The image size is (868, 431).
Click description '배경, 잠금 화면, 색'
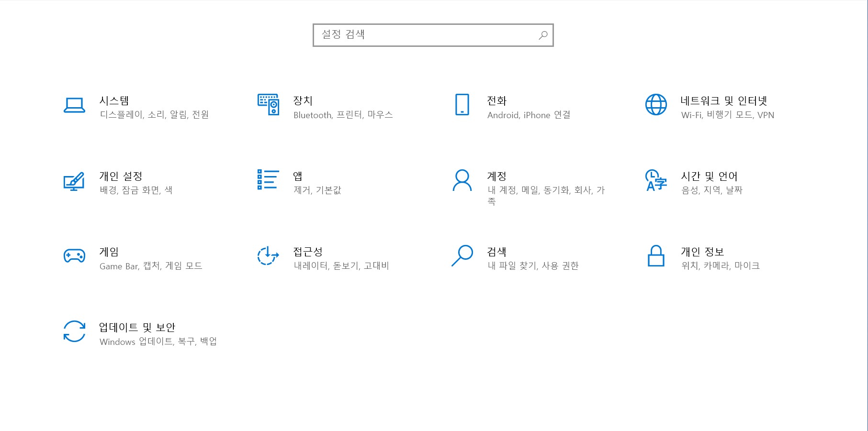[136, 190]
